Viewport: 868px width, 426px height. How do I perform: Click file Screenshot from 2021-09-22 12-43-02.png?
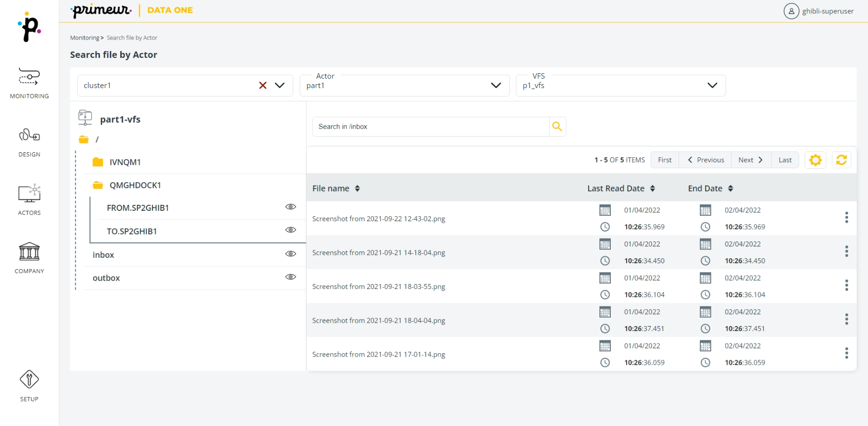(378, 219)
